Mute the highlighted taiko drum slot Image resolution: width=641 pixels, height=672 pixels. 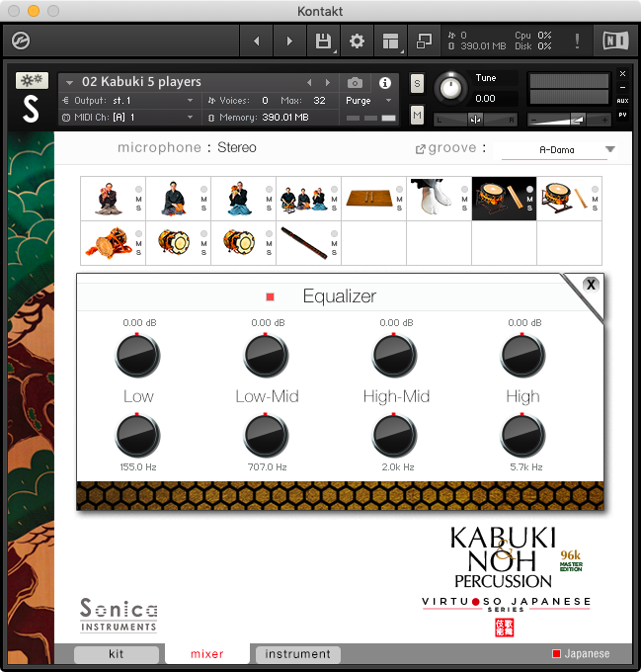[x=529, y=200]
